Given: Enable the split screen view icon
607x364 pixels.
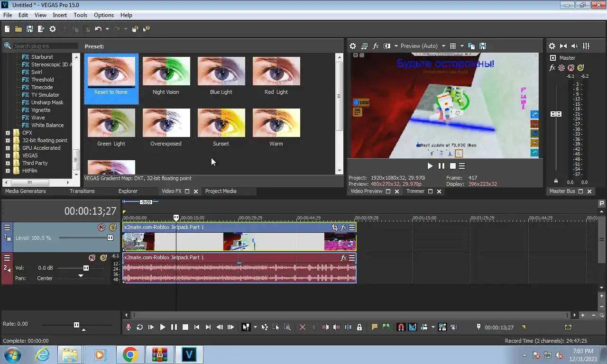Looking at the screenshot, I should pos(387,46).
